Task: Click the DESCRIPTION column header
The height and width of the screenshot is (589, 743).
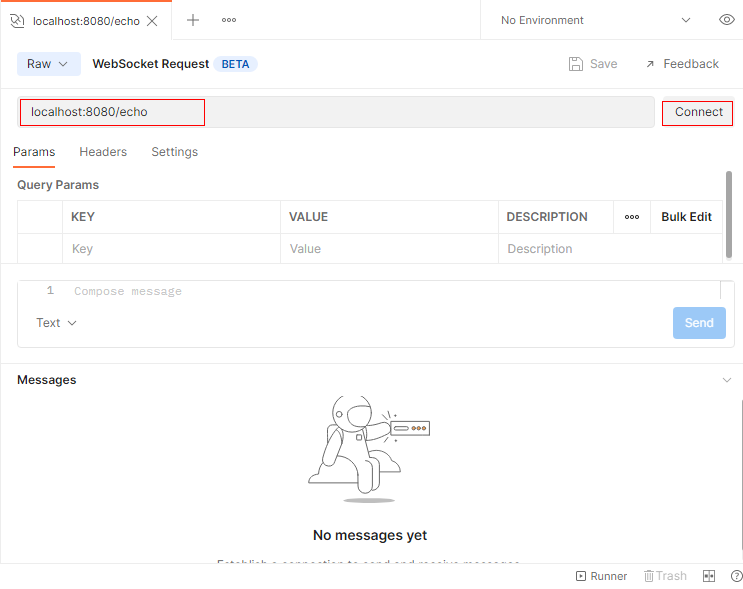Action: coord(547,217)
